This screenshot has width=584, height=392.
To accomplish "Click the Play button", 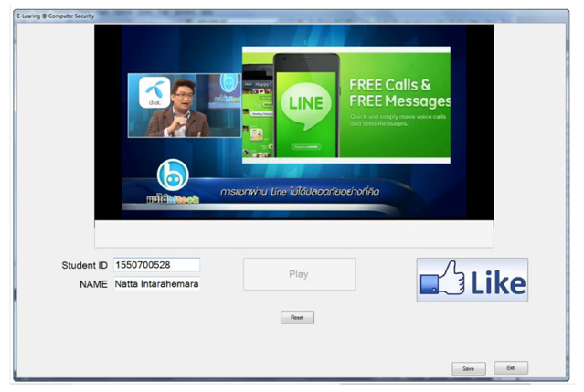I will click(299, 274).
